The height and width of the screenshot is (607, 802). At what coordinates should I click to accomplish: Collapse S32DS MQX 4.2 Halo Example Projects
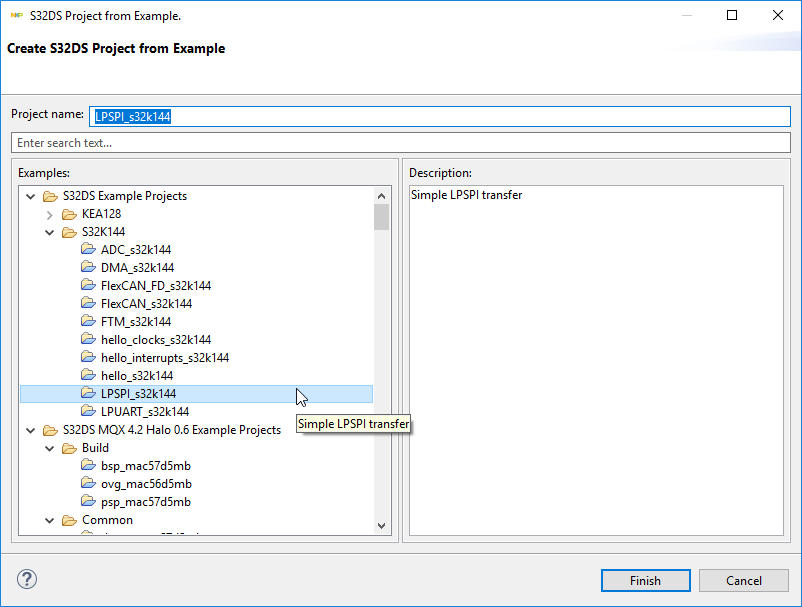(31, 431)
